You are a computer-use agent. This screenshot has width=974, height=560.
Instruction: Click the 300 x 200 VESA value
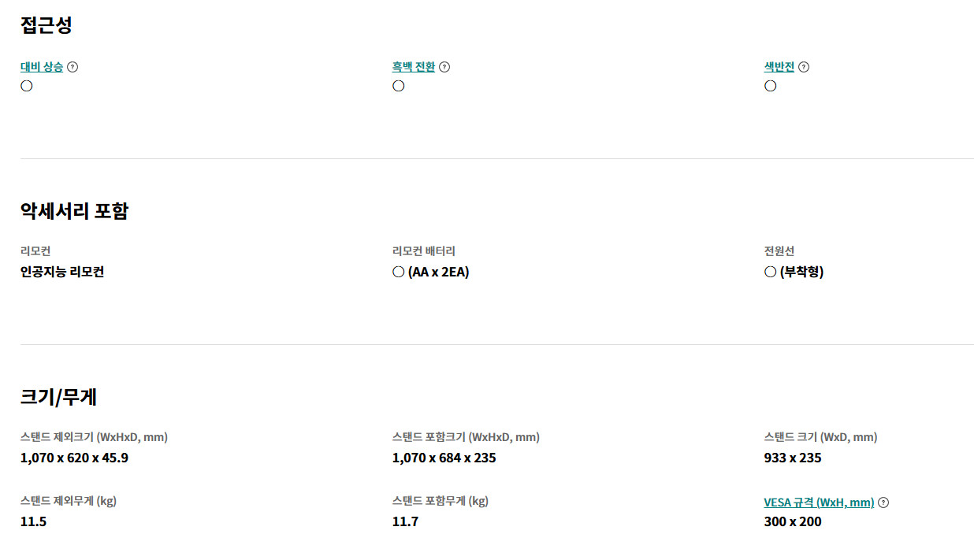tap(792, 521)
